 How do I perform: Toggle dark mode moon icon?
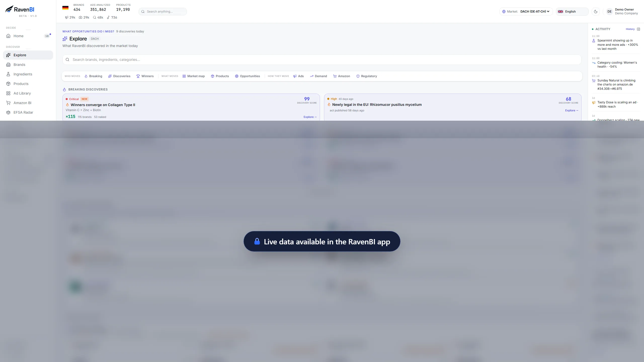point(595,12)
